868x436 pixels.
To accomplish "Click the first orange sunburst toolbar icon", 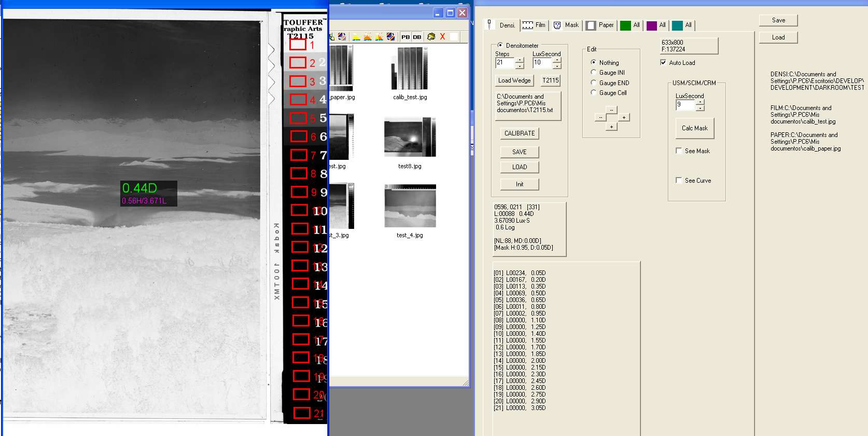I will (x=368, y=36).
